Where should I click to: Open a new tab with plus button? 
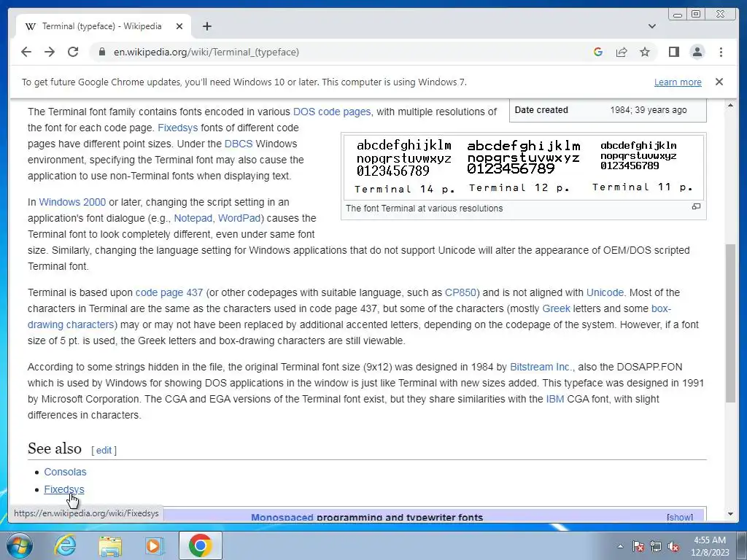point(206,26)
